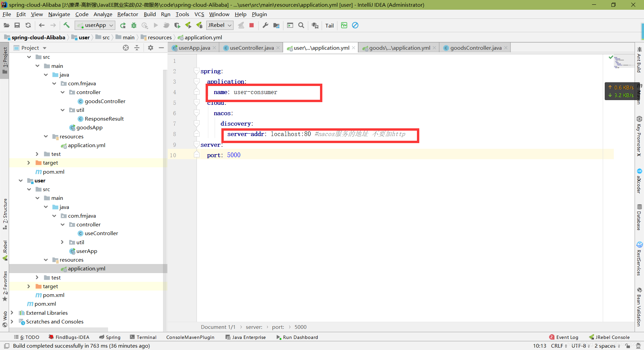
Task: Rerun userApp with the green rerun icon
Action: click(x=123, y=25)
